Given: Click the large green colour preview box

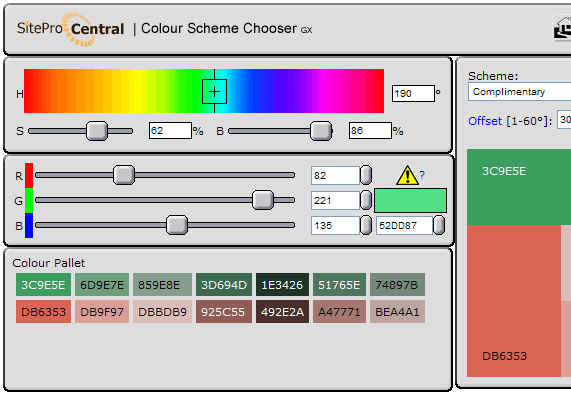Looking at the screenshot, I should 410,200.
